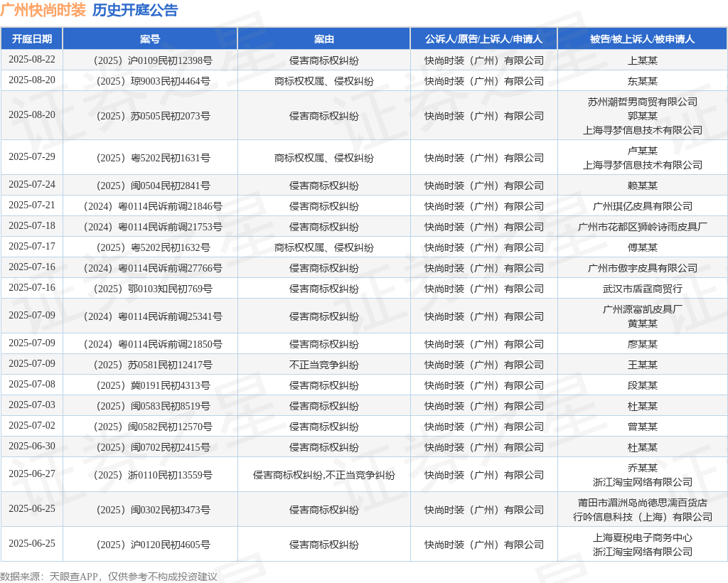
Task: Click the date 2025-07-21
Action: click(x=31, y=205)
